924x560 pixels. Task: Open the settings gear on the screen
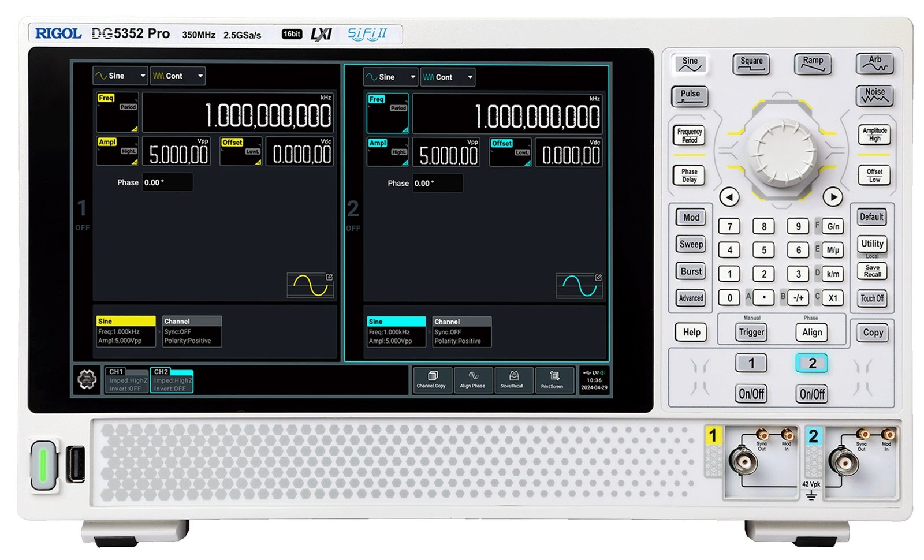[x=87, y=380]
